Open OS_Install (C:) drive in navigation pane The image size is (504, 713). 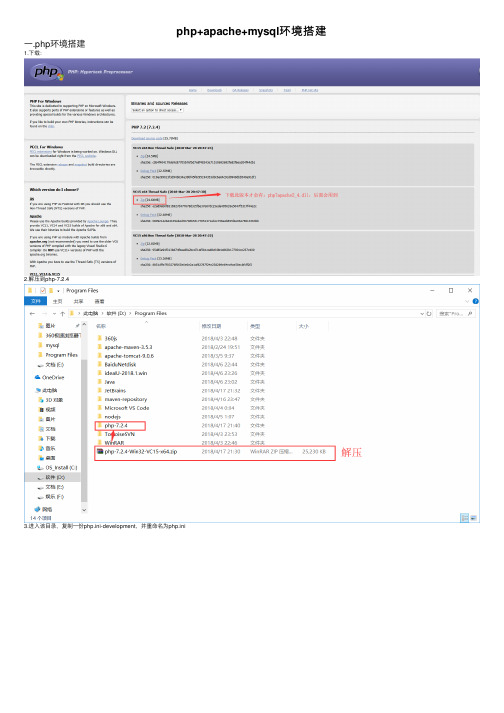pos(61,467)
